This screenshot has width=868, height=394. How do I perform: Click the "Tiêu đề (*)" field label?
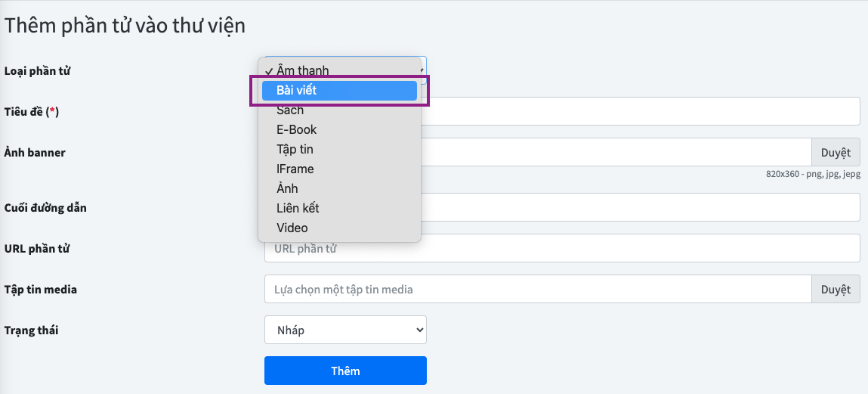[32, 112]
